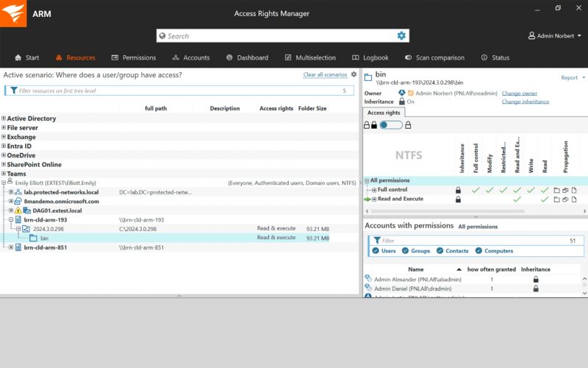Expand the Exchange node

4,137
